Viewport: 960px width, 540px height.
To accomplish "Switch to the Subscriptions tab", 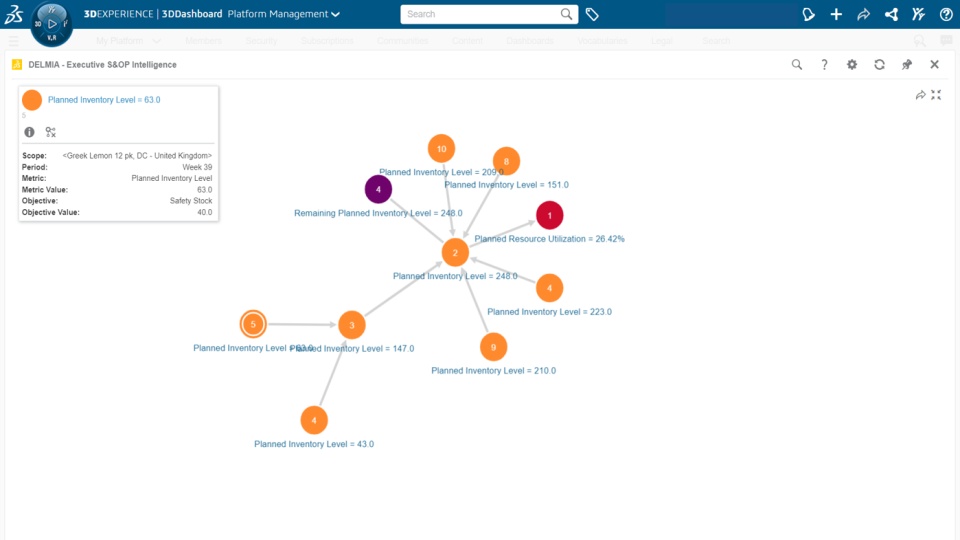I will pos(327,40).
